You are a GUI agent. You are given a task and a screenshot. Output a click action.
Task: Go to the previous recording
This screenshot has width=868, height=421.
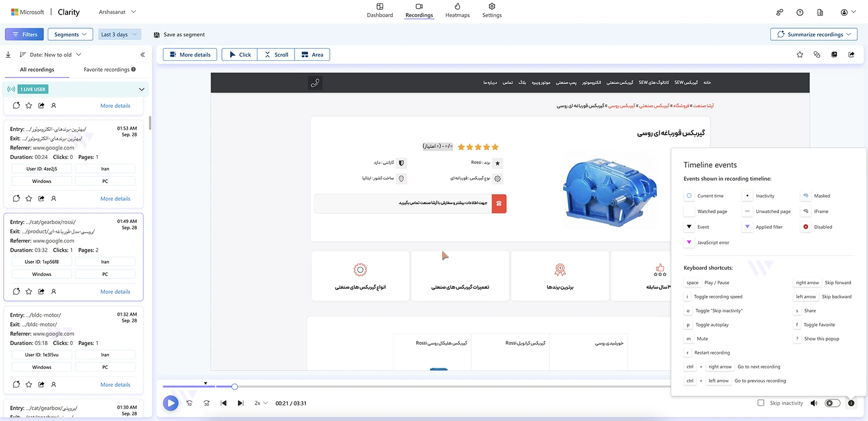tap(224, 403)
